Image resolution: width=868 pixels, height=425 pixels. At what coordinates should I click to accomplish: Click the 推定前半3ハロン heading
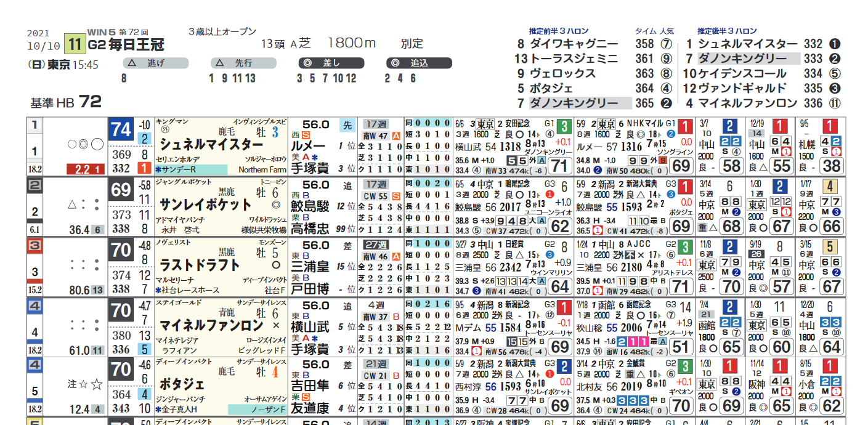pos(559,31)
